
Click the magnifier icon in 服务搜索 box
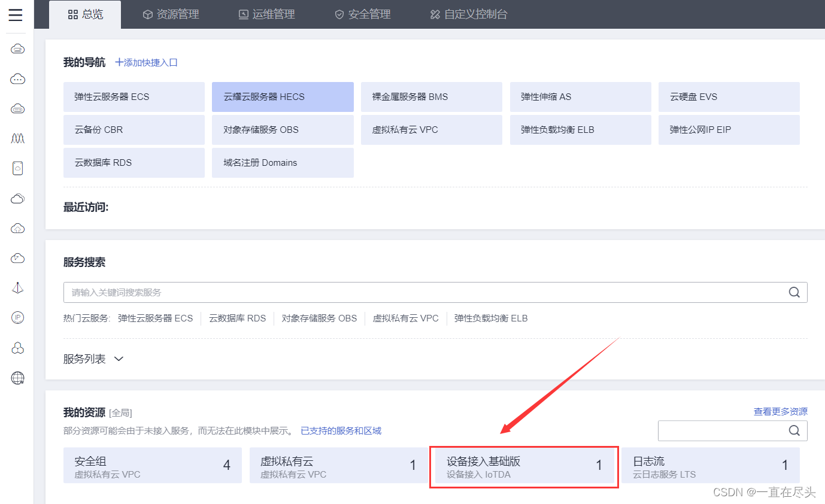point(794,292)
